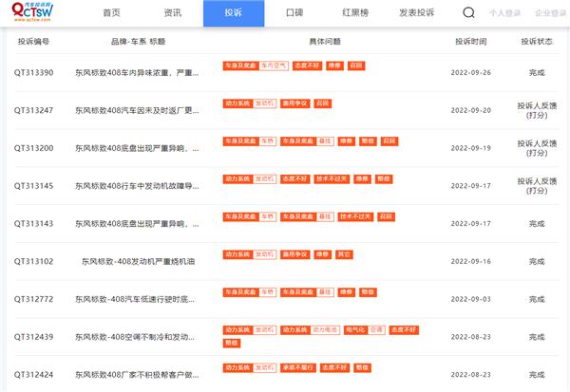The height and width of the screenshot is (392, 570).
Task: Click the 完成 status in row QT313390
Action: pyautogui.click(x=537, y=73)
